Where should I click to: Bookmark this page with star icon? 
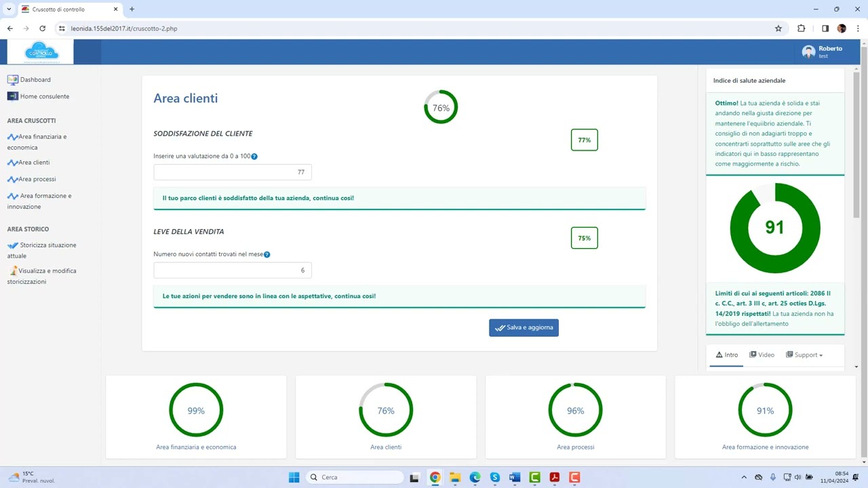tap(778, 28)
